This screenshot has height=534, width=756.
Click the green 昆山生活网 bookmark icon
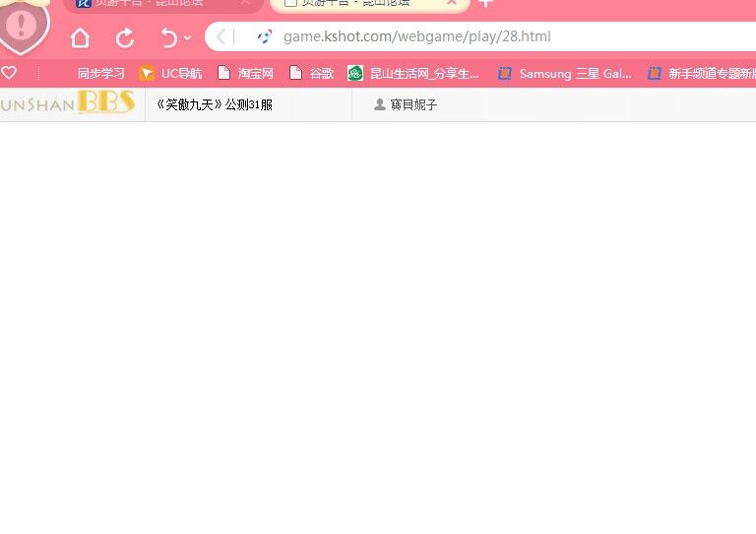point(355,73)
